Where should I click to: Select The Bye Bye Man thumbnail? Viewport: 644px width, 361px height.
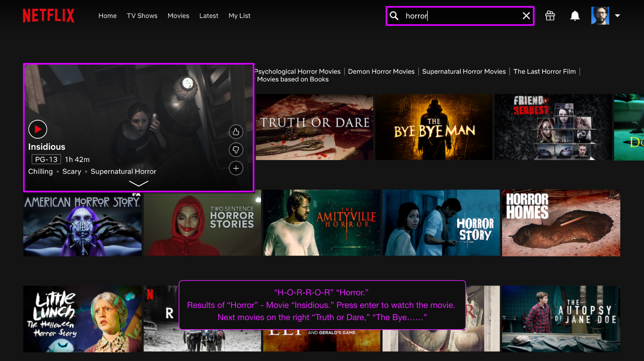point(434,127)
